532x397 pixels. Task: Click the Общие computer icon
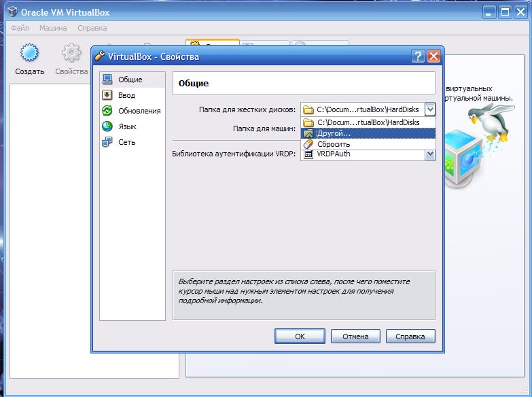point(107,79)
